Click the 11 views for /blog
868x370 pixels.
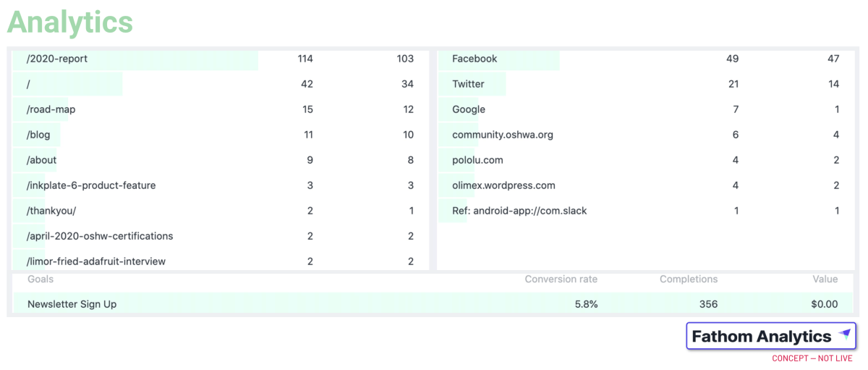307,135
